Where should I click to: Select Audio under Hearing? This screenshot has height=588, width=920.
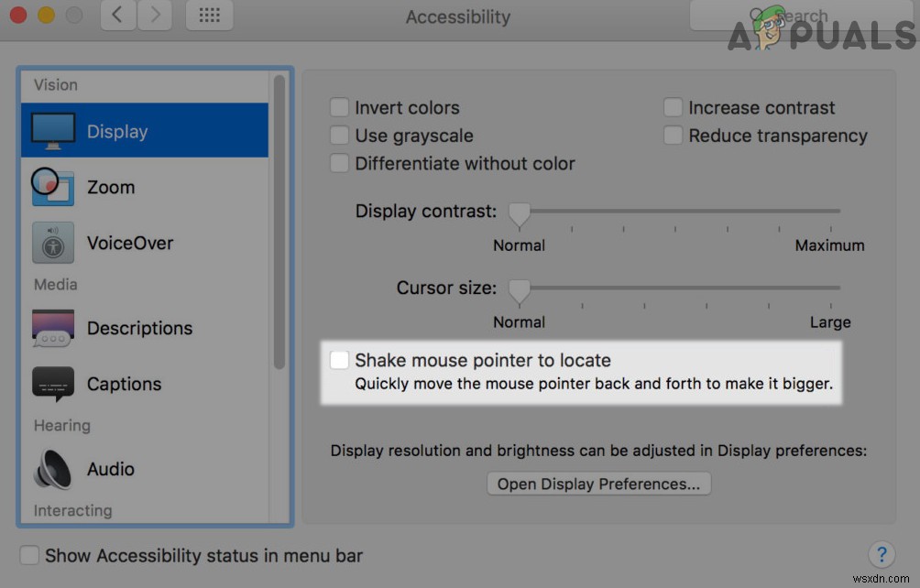(111, 469)
